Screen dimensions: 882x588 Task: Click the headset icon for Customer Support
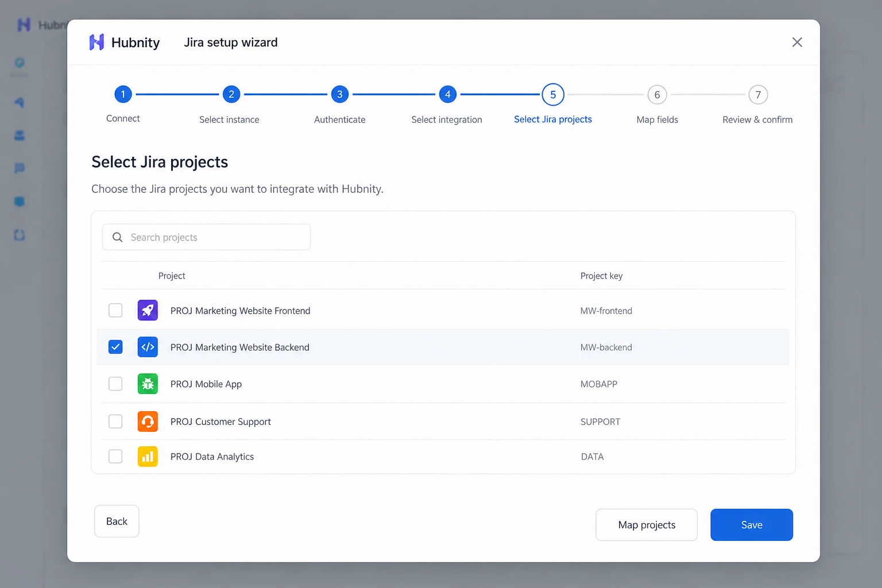coord(148,421)
